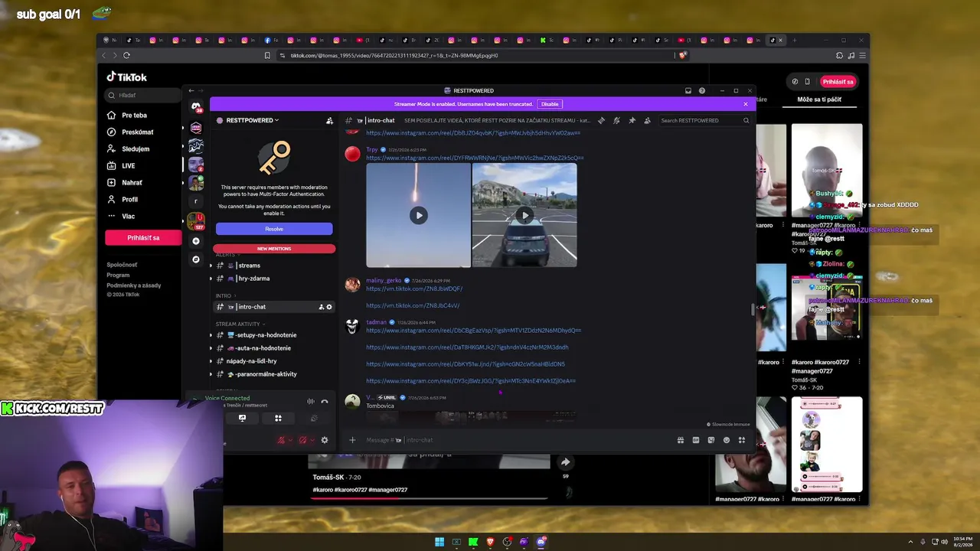Click top-right Prihlásiť sa TikTok button
The height and width of the screenshot is (551, 980).
pos(838,82)
